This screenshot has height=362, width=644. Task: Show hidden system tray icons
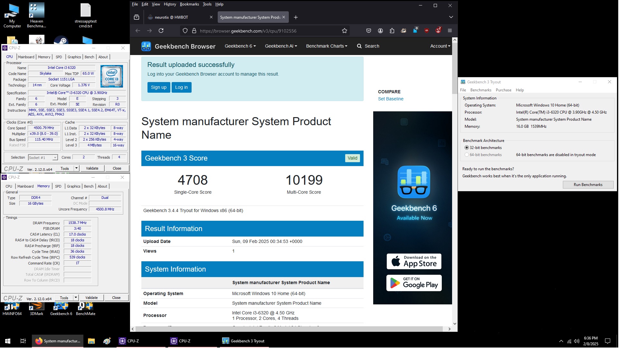click(x=561, y=341)
